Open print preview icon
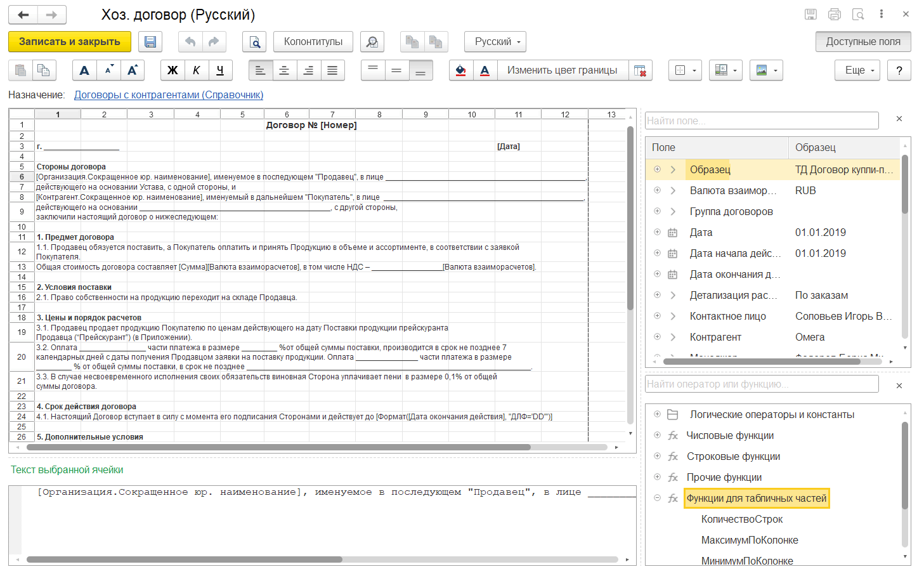The image size is (924, 569). tap(254, 42)
